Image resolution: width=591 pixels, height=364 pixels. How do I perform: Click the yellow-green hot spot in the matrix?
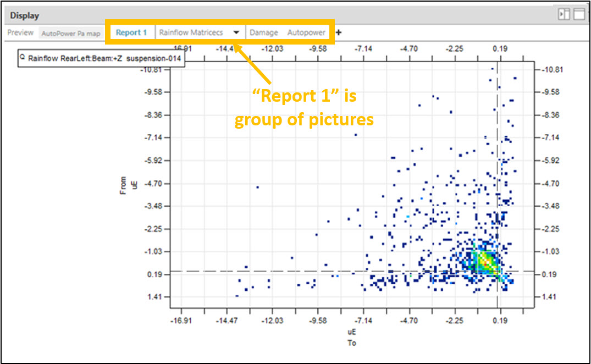coord(484,259)
